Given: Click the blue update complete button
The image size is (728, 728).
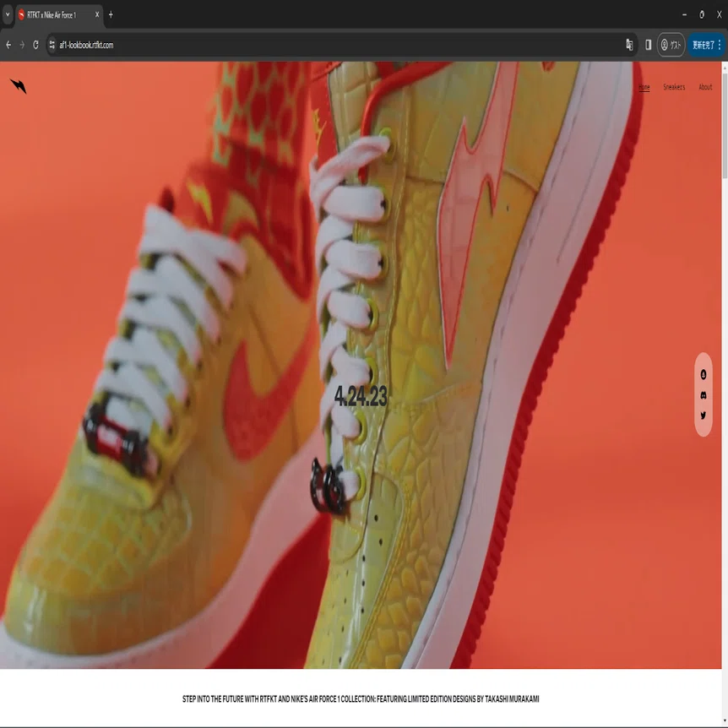Looking at the screenshot, I should (706, 45).
